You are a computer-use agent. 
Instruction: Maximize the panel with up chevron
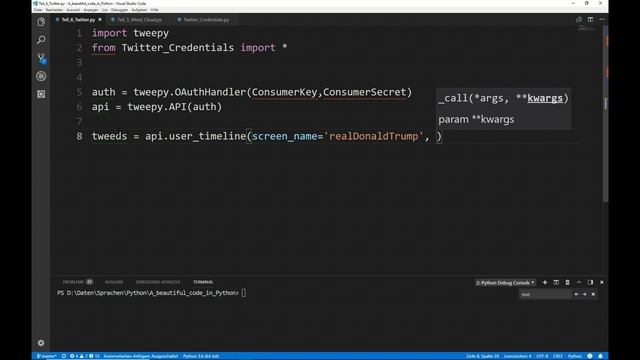tap(579, 282)
